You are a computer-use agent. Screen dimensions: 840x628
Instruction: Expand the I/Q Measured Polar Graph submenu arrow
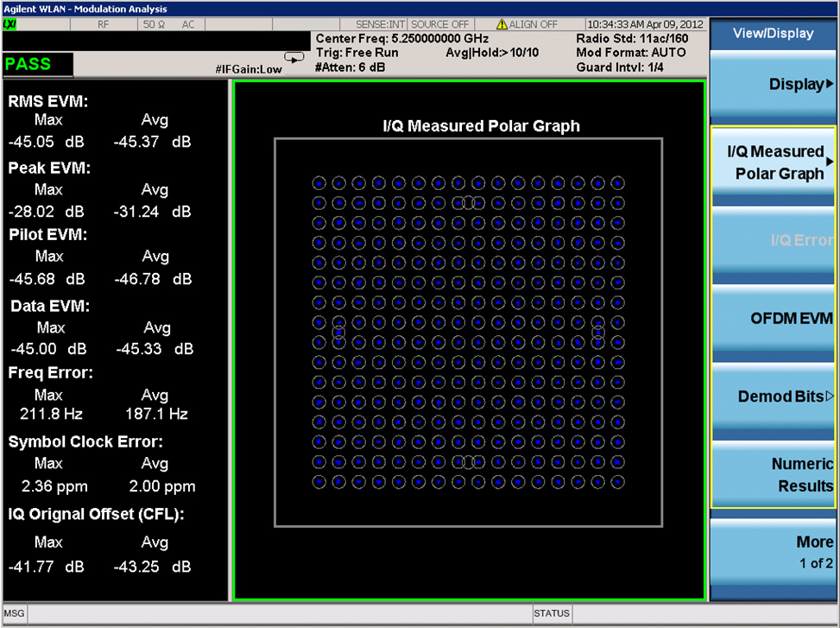830,162
